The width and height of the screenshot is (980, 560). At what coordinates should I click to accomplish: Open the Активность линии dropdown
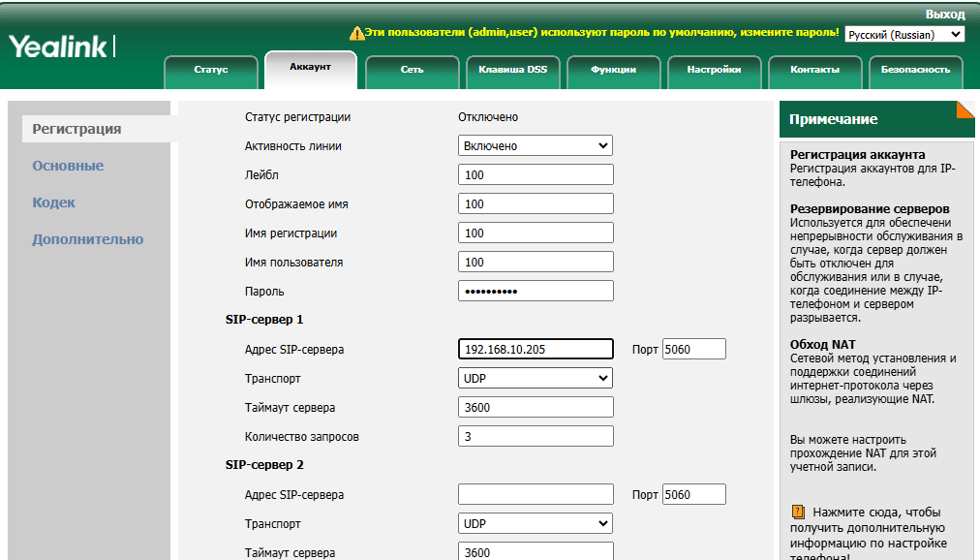click(535, 145)
